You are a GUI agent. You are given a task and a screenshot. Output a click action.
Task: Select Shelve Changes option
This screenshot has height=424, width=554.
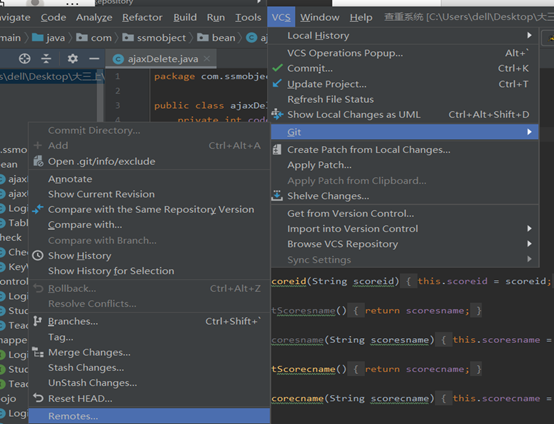pyautogui.click(x=404, y=196)
